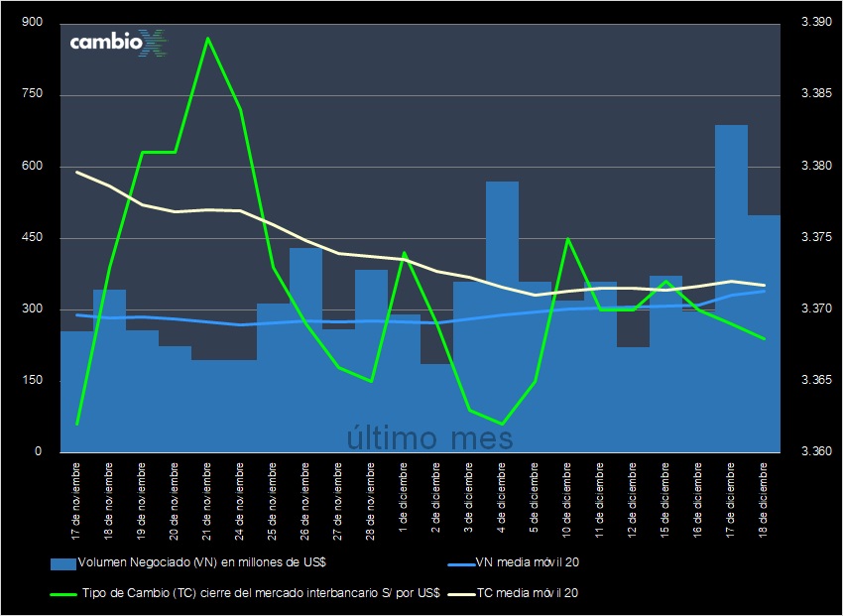The image size is (843, 616).
Task: Select the tallest blue bar on 17 de diciembre
Action: (x=731, y=288)
